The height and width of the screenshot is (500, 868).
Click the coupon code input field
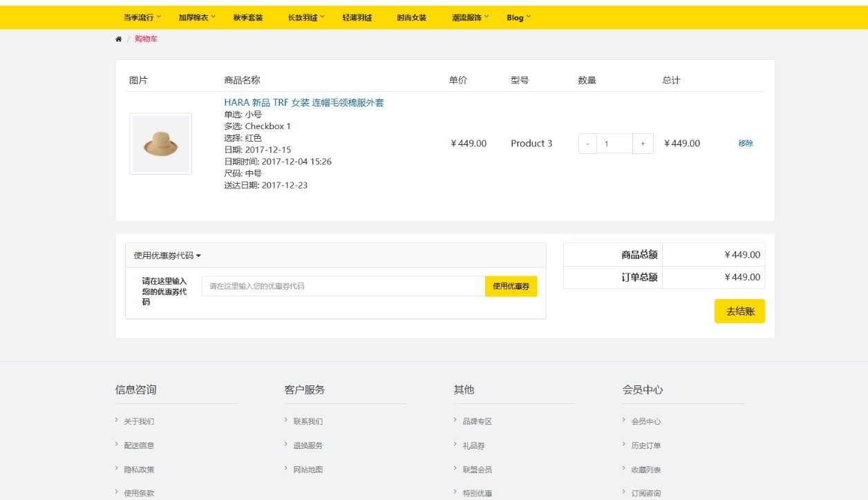click(343, 286)
